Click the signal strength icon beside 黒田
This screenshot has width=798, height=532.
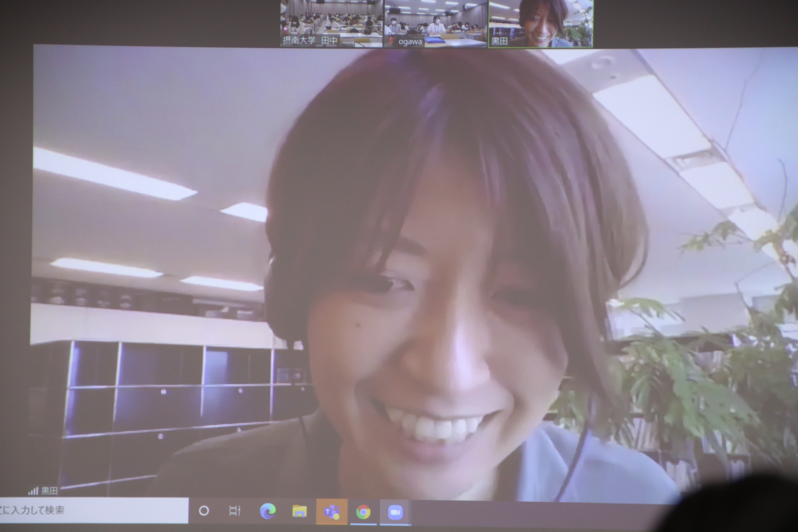point(33,491)
